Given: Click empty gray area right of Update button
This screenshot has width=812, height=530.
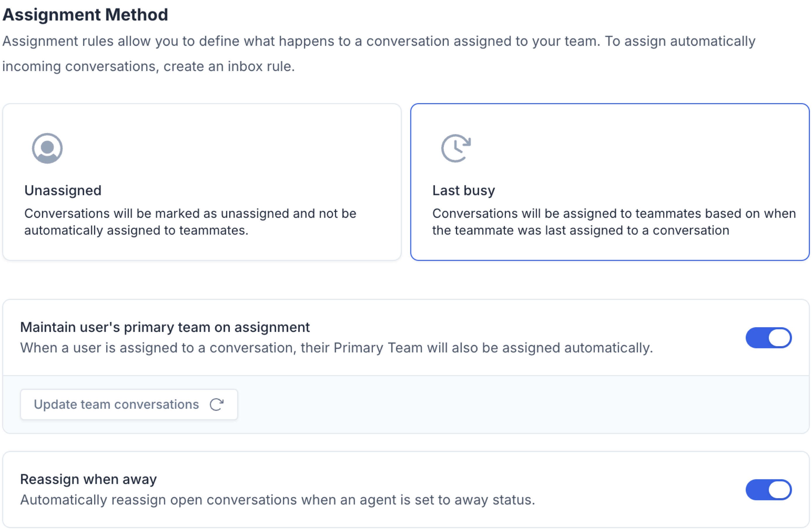Looking at the screenshot, I should (512, 405).
